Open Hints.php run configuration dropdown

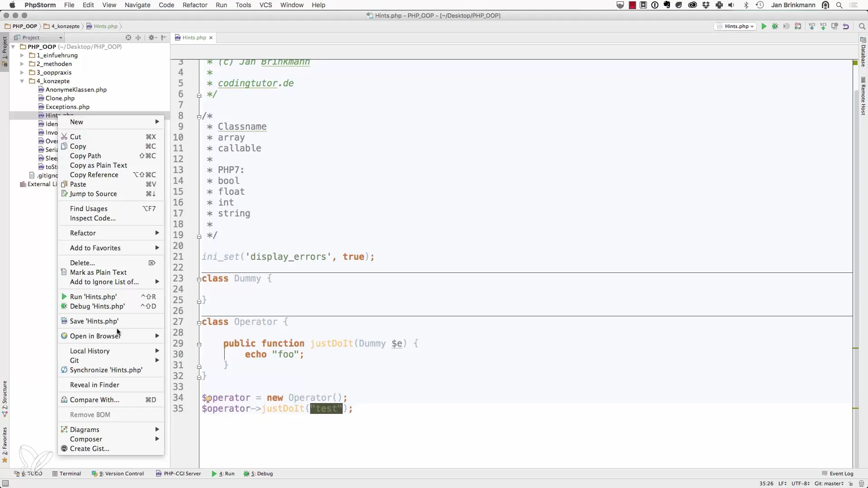[x=736, y=27]
